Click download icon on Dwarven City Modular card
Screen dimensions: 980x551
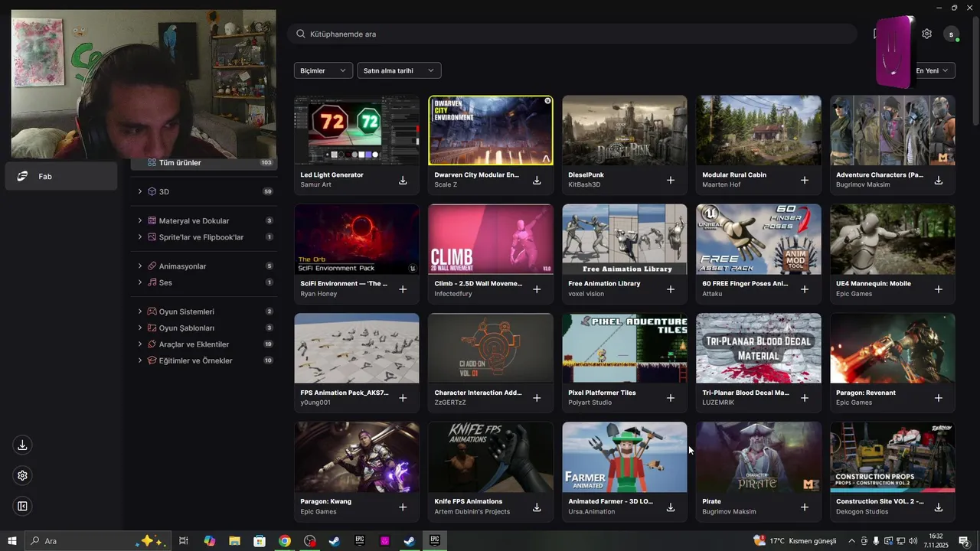coord(537,180)
